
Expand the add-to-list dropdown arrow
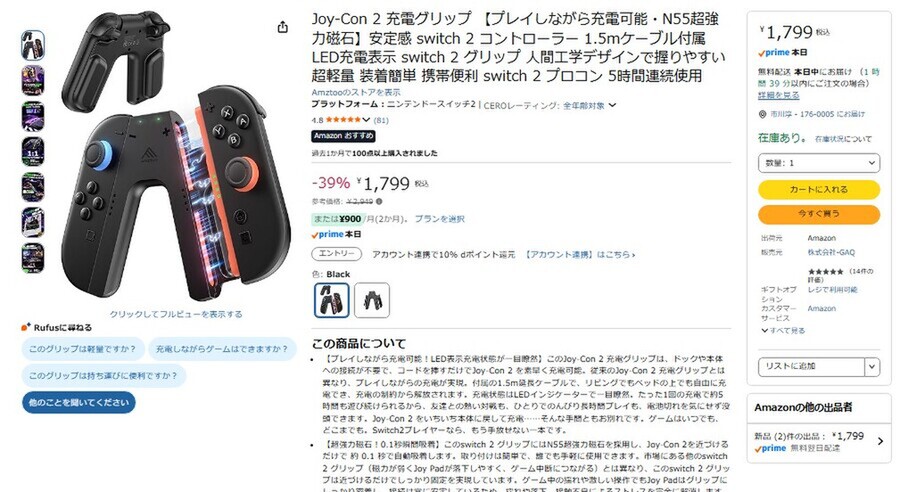872,366
